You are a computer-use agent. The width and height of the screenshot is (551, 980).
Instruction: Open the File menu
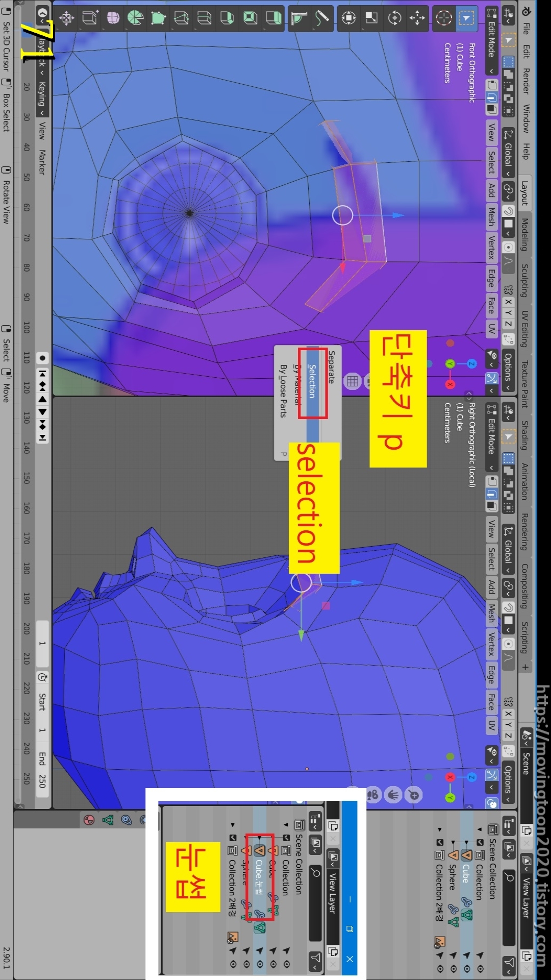point(526,29)
